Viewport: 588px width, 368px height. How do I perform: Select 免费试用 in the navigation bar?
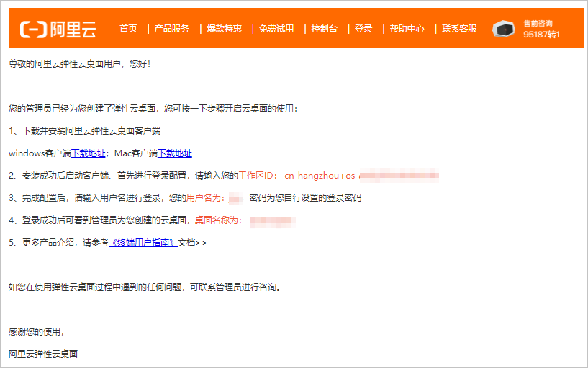(276, 29)
